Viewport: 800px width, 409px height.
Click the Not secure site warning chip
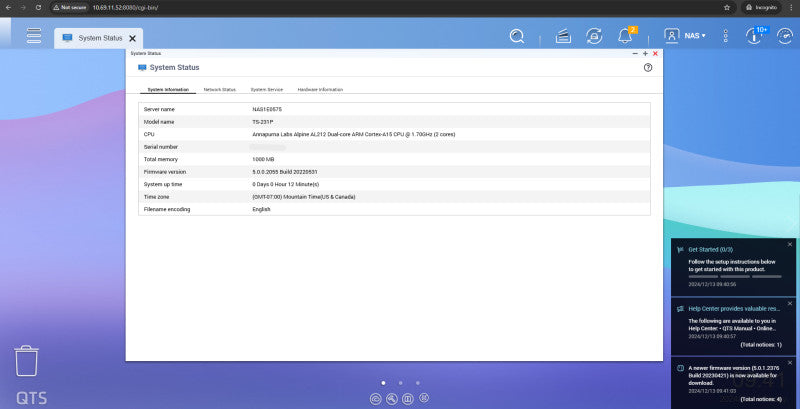pos(69,8)
